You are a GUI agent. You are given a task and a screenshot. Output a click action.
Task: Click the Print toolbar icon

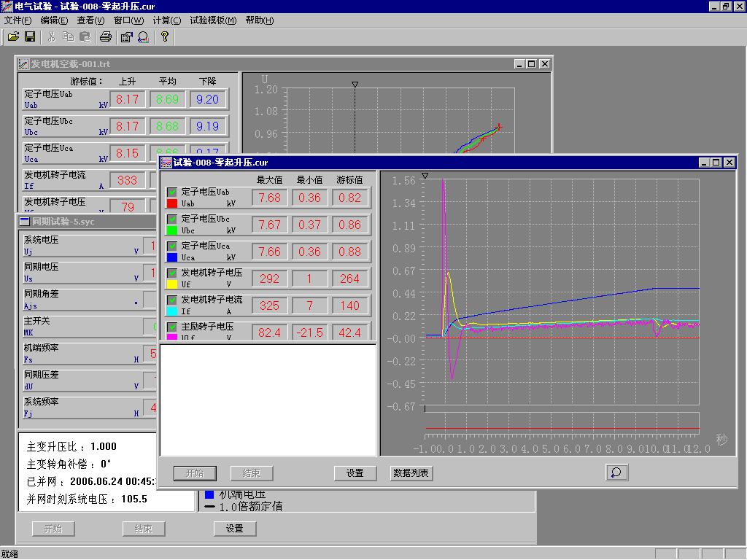(106, 36)
